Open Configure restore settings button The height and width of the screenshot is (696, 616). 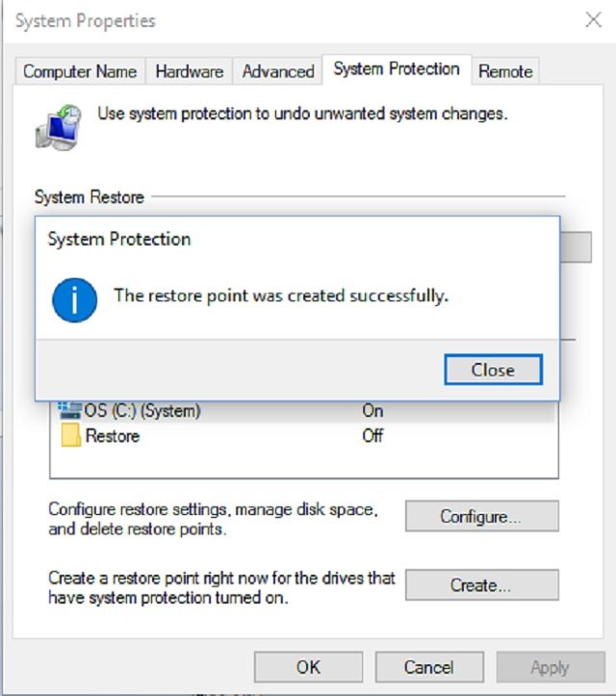point(482,516)
